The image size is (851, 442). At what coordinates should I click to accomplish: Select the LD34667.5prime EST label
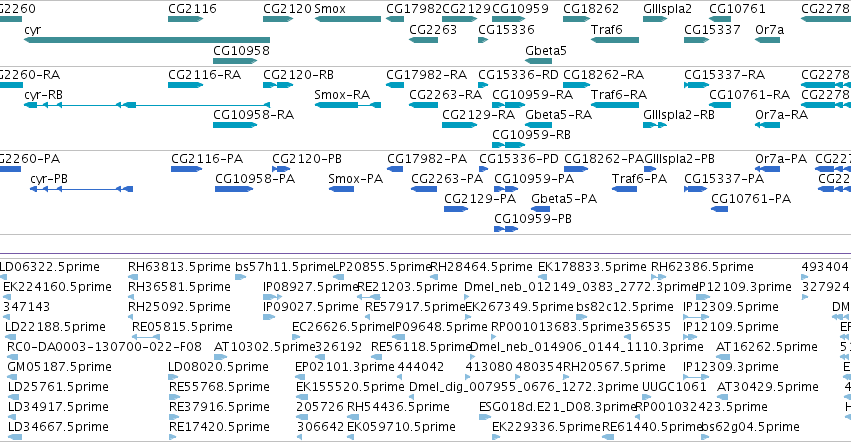pos(58,427)
